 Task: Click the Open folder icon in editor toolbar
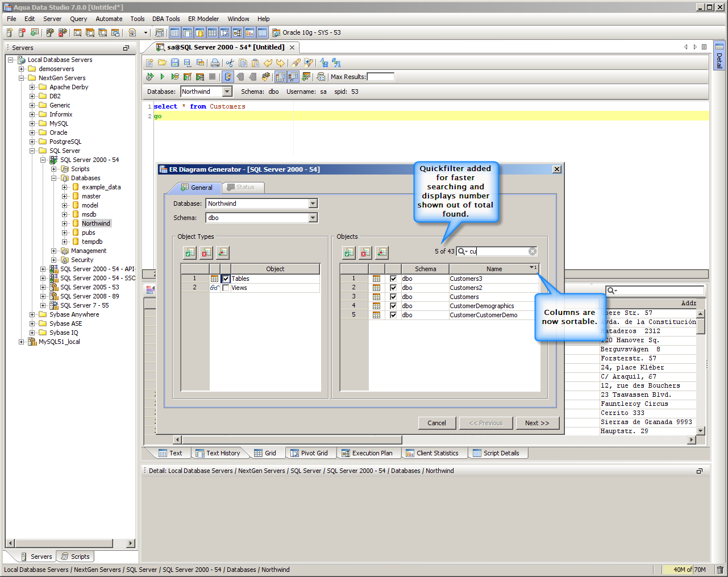pyautogui.click(x=162, y=63)
